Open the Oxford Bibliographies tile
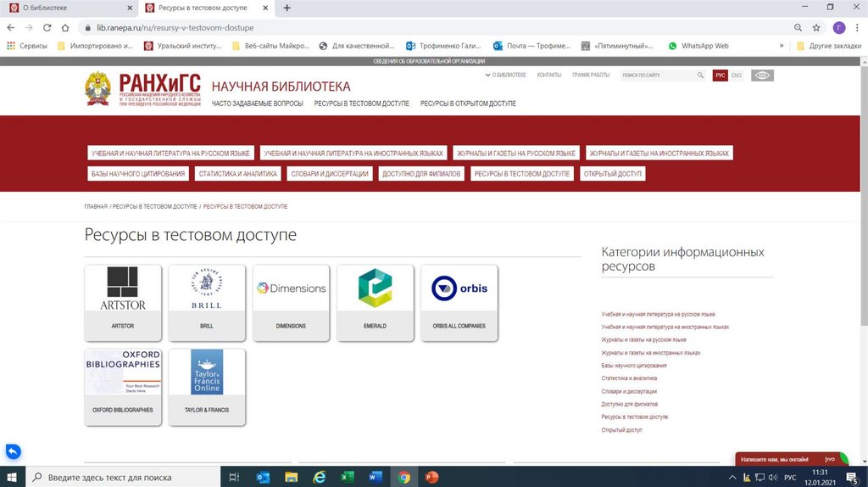 click(x=123, y=387)
